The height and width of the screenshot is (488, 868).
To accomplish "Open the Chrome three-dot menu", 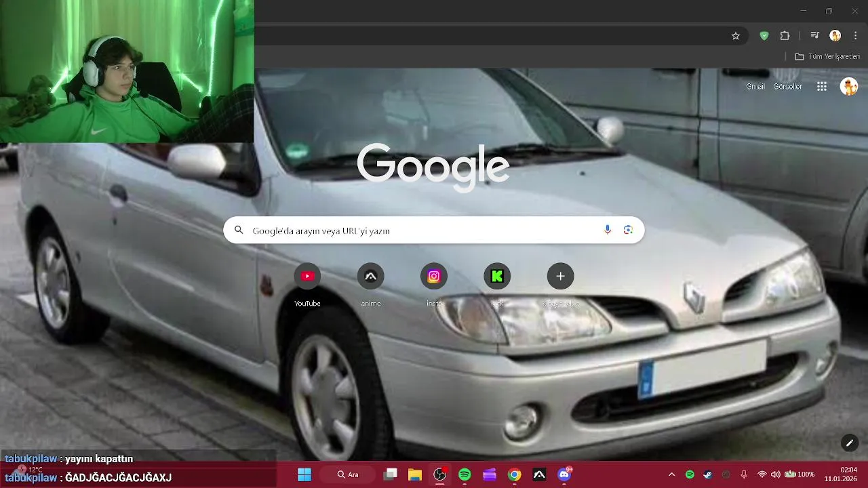I will pyautogui.click(x=855, y=36).
